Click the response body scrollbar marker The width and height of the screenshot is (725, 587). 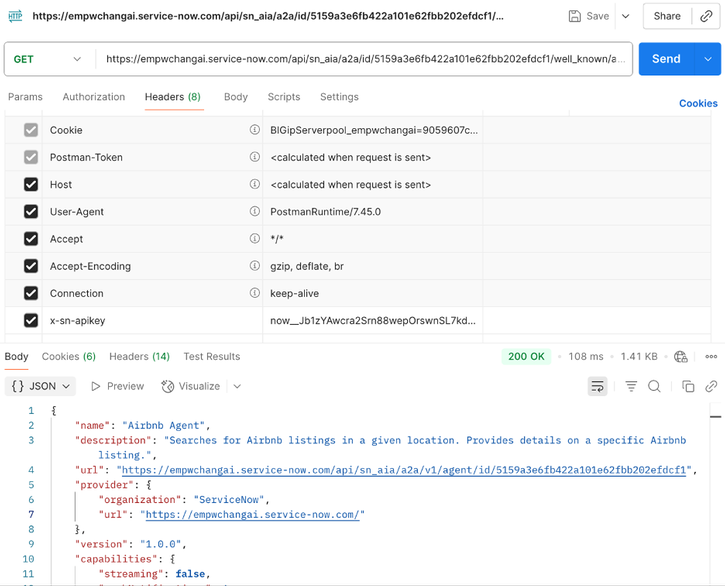coord(715,416)
